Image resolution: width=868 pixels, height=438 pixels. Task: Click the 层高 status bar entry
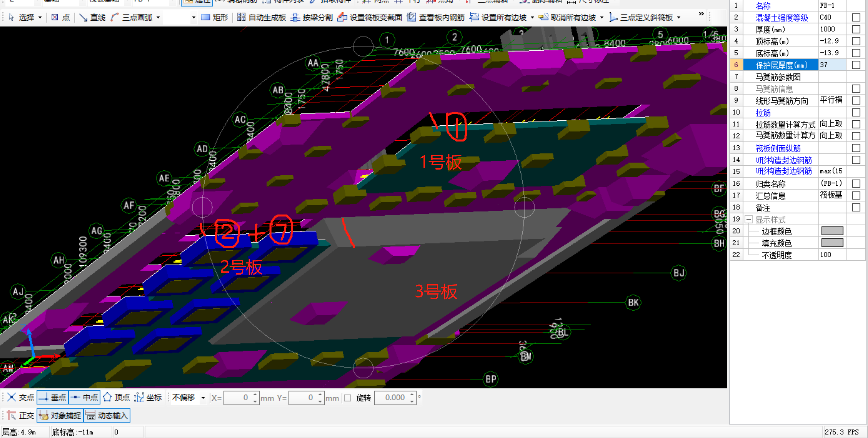pyautogui.click(x=19, y=432)
